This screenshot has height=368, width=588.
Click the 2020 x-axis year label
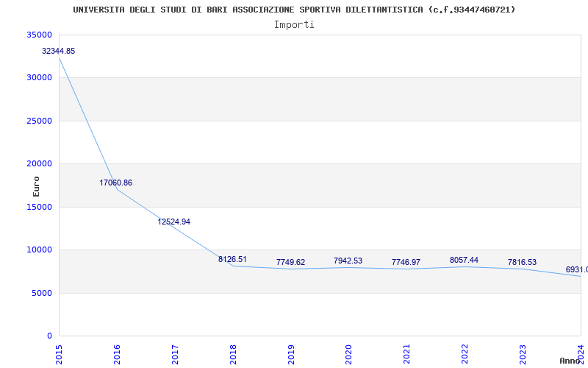pos(348,355)
